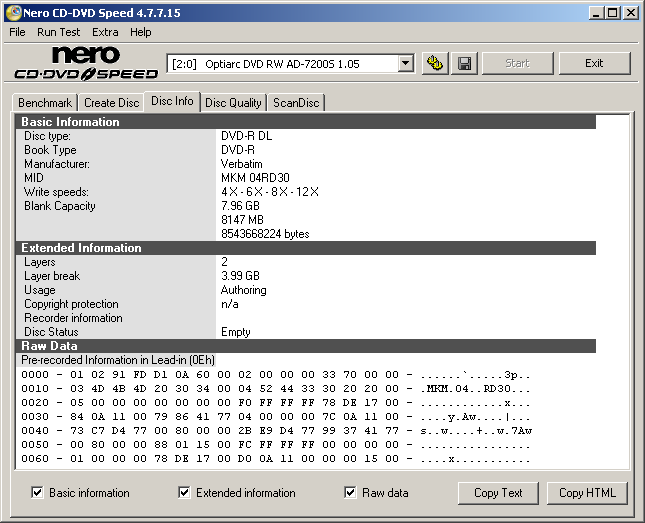Expand the Optiarc DVD RW drive dropdown
This screenshot has width=645, height=523.
point(405,64)
